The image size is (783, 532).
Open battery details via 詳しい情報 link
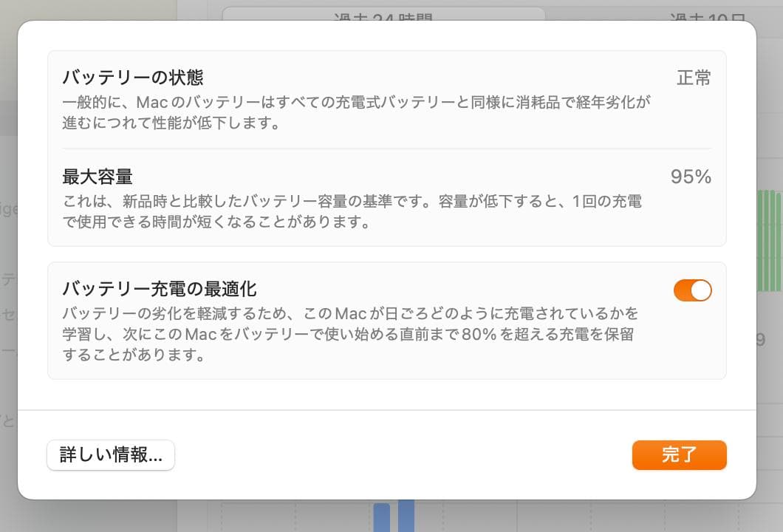[x=110, y=455]
